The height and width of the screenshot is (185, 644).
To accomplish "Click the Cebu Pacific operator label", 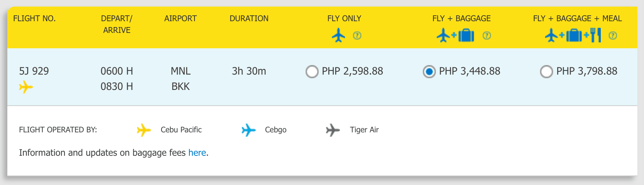I will [x=181, y=130].
